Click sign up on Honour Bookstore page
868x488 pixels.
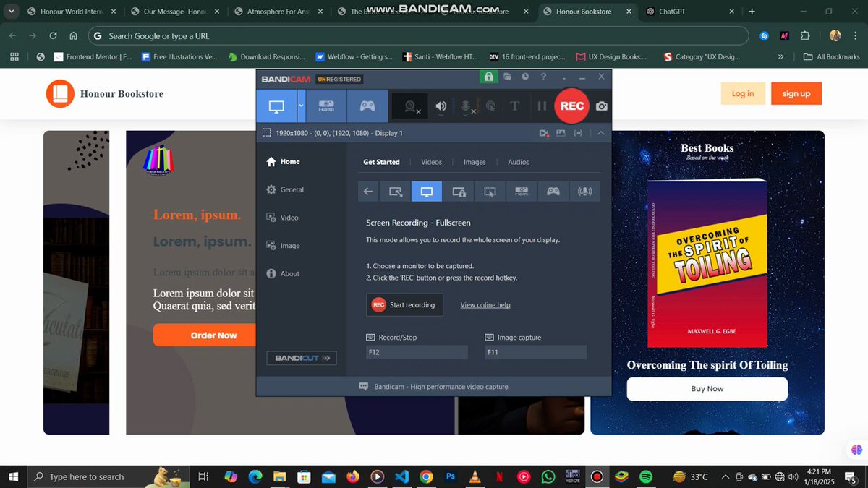[796, 93]
